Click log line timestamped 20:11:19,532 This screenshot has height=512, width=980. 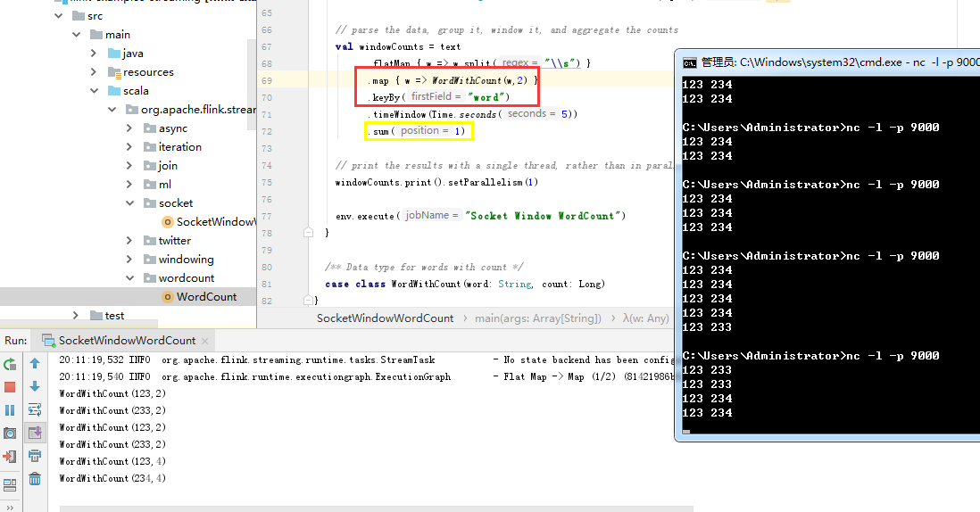point(366,360)
